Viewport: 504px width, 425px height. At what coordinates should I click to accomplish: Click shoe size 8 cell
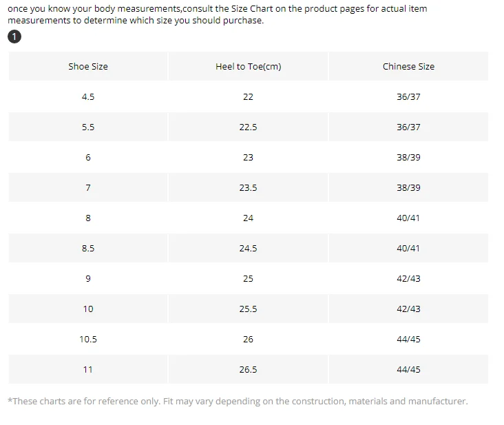point(88,218)
